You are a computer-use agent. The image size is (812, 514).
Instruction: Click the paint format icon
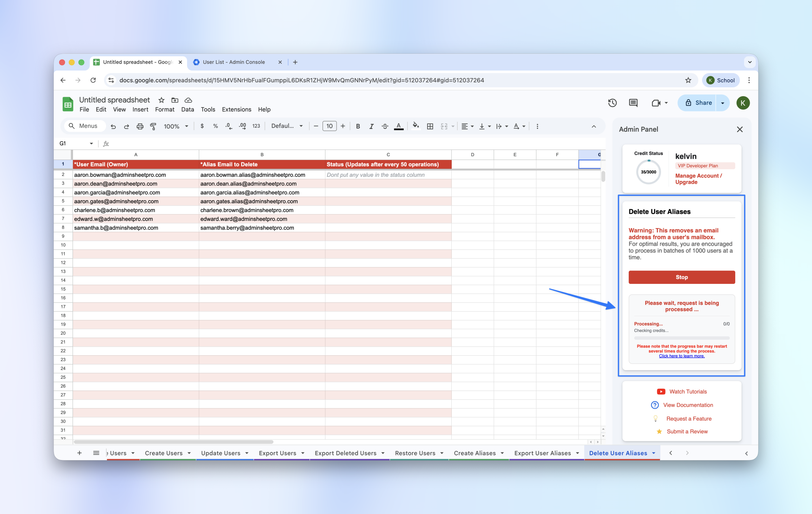153,126
